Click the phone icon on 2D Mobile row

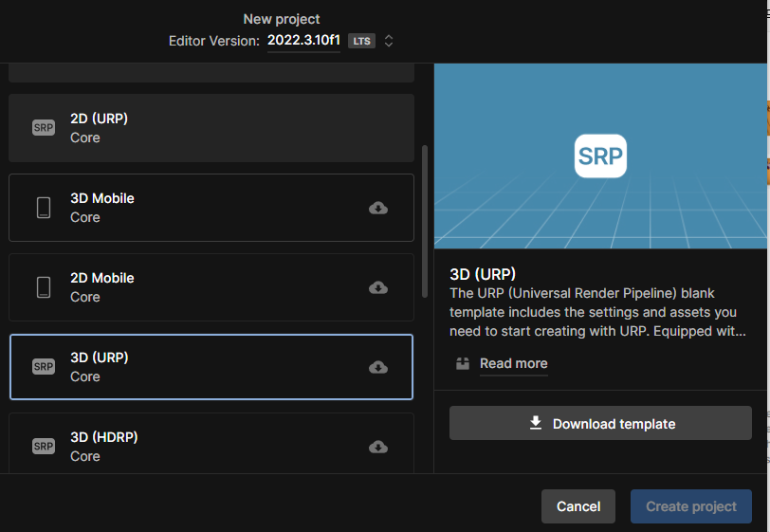[x=44, y=287]
